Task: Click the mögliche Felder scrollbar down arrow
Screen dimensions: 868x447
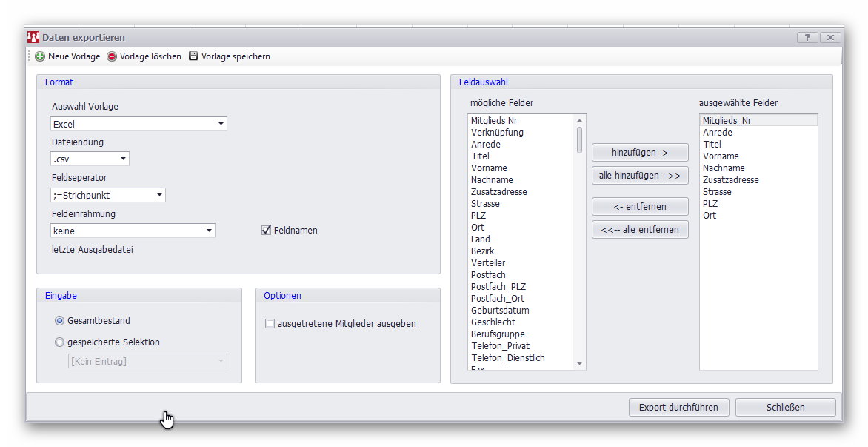Action: click(x=579, y=364)
